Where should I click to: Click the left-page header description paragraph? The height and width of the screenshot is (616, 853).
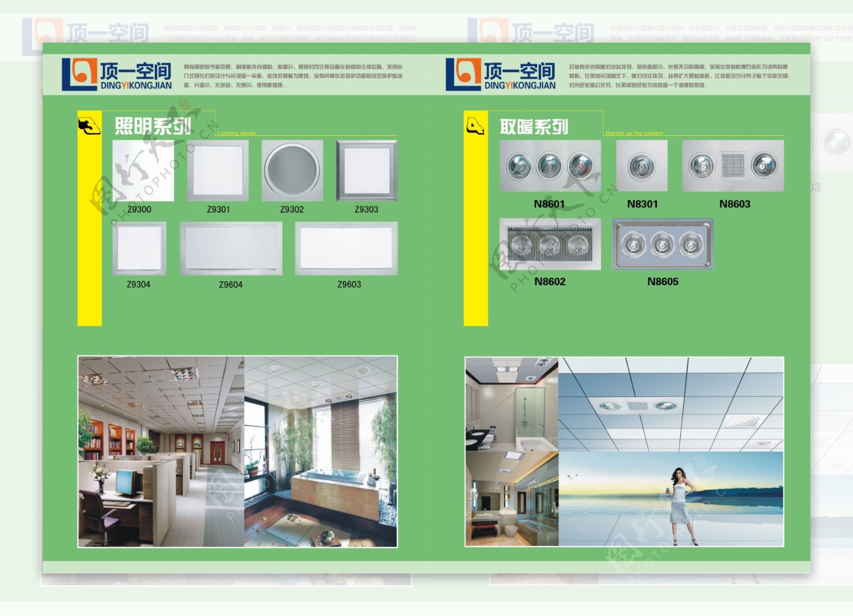click(x=294, y=76)
